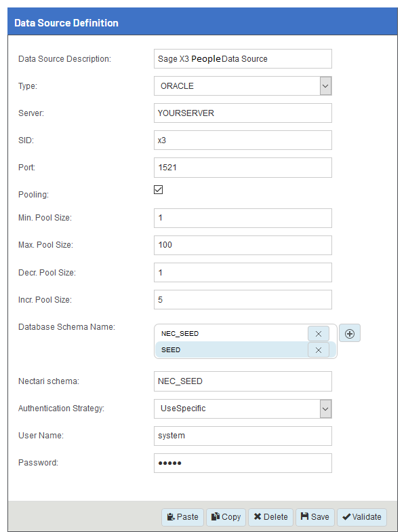
Task: Validate the data source connection
Action: point(362,517)
